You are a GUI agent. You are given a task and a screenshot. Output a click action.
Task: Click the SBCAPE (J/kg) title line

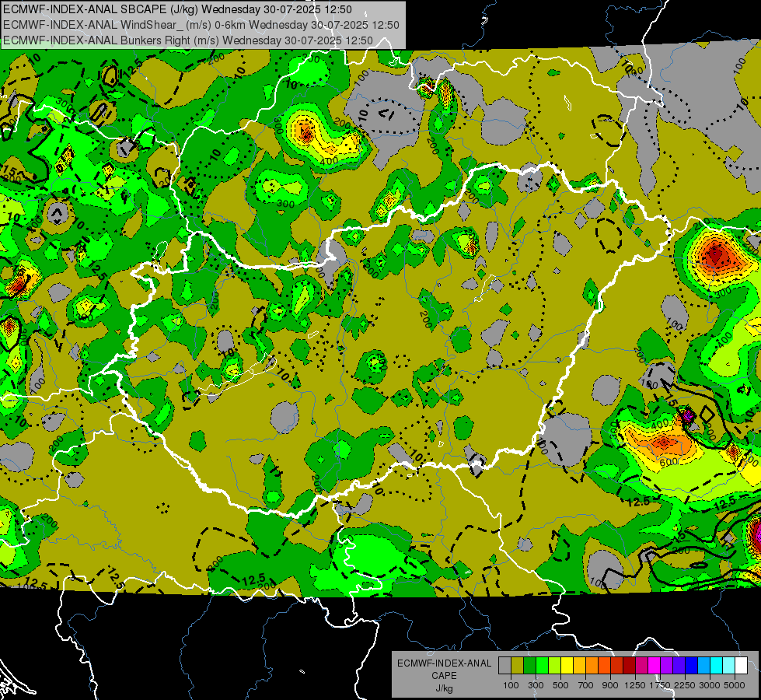click(x=177, y=9)
